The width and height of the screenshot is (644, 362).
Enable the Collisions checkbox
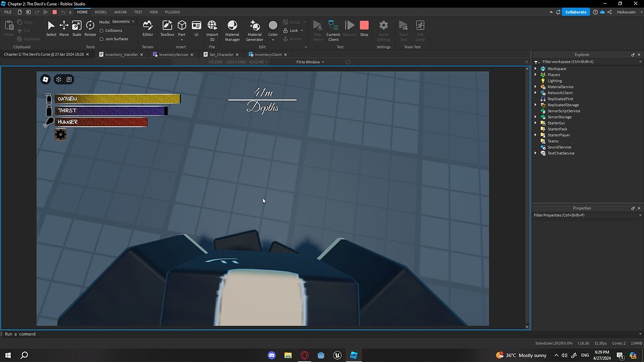(102, 30)
